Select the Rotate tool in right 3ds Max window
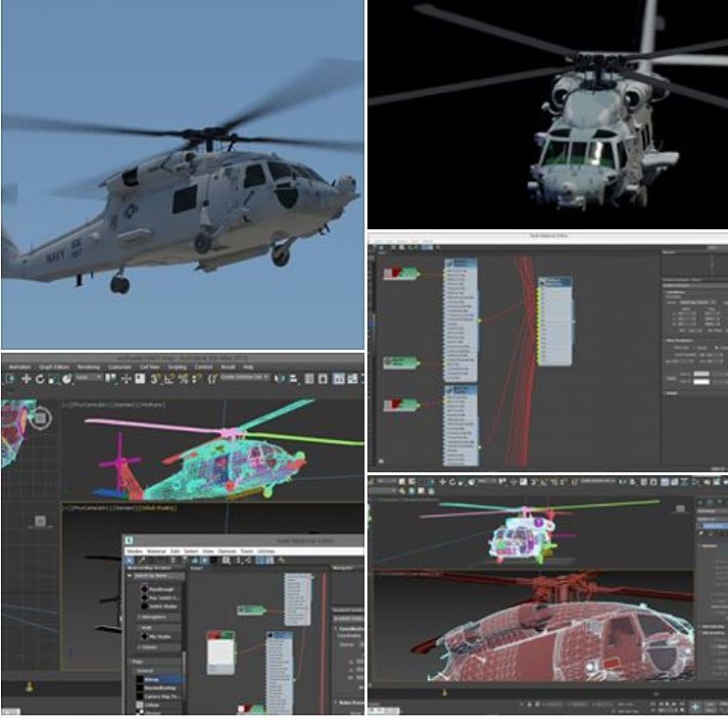Screen dimensions: 728x728 (x=452, y=482)
